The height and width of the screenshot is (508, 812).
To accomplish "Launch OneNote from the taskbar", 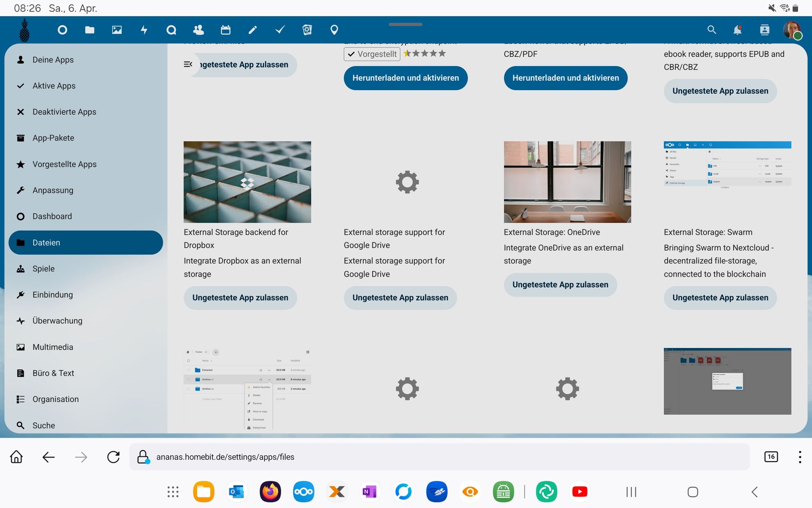I will click(370, 491).
